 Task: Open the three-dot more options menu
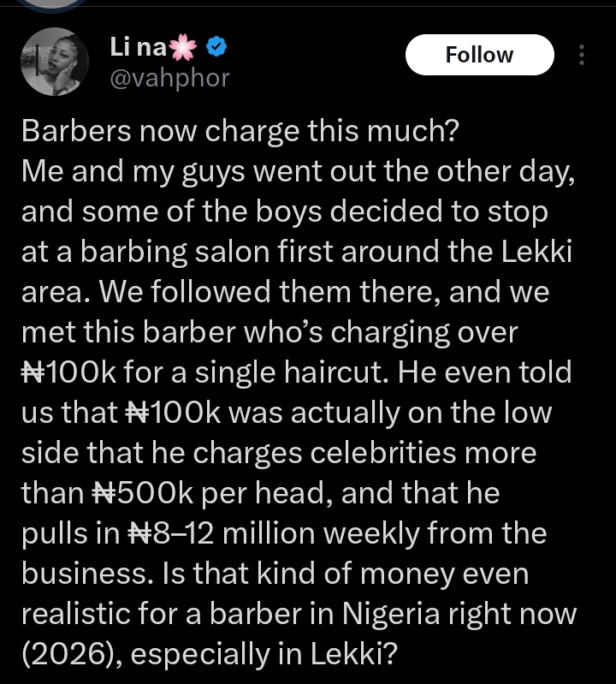582,55
